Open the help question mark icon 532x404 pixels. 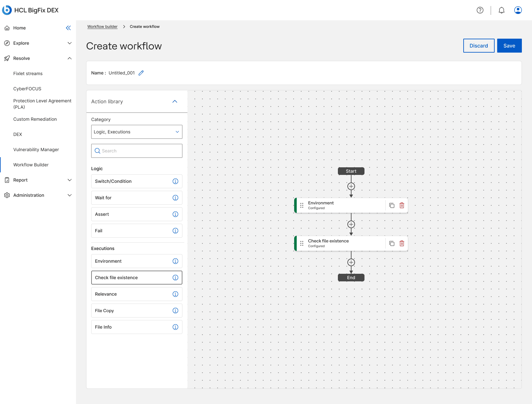click(480, 10)
